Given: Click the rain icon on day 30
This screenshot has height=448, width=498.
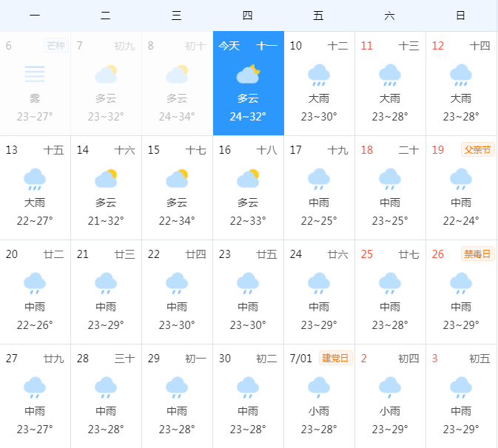Looking at the screenshot, I should [x=249, y=387].
